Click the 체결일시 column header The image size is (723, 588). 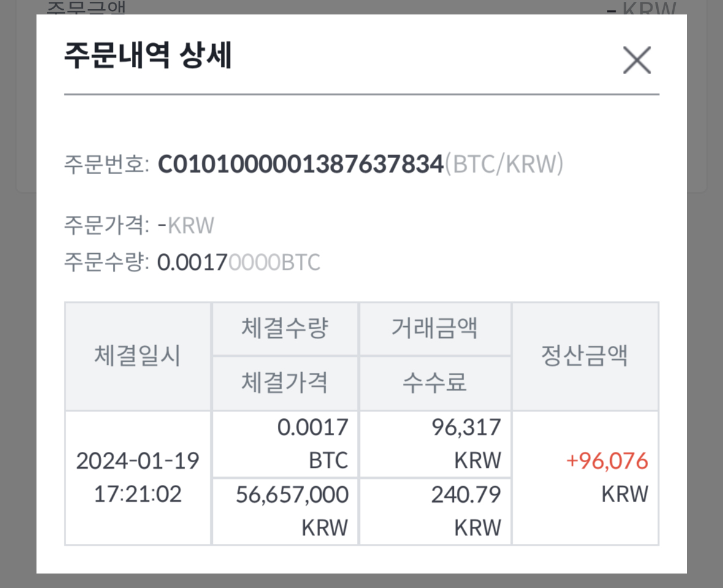[138, 356]
